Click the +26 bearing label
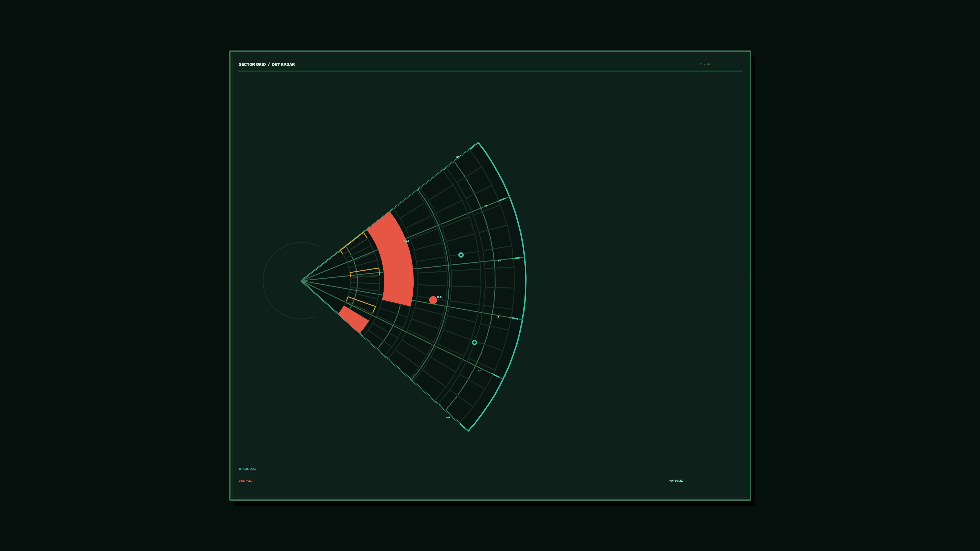The image size is (980, 551). click(x=480, y=371)
